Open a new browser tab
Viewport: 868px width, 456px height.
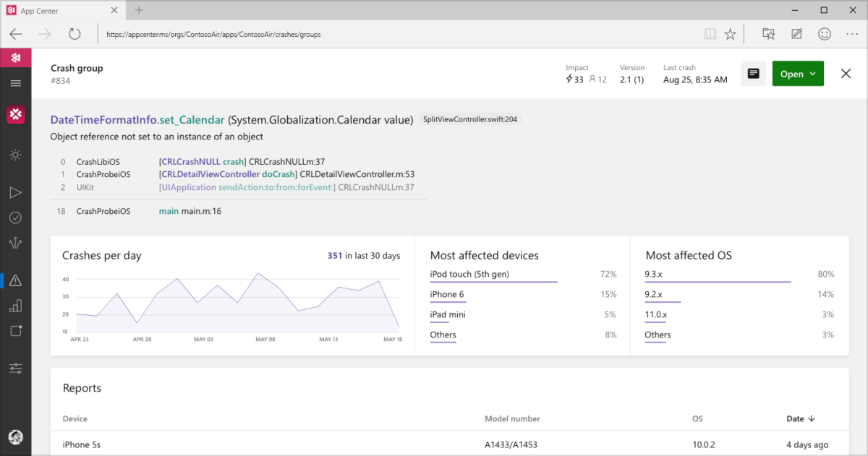pyautogui.click(x=139, y=10)
